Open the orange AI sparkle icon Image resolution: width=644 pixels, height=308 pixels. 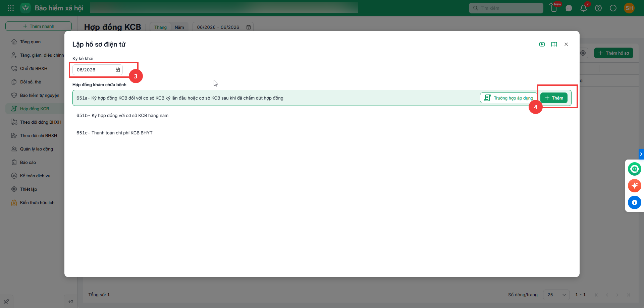coord(635,186)
